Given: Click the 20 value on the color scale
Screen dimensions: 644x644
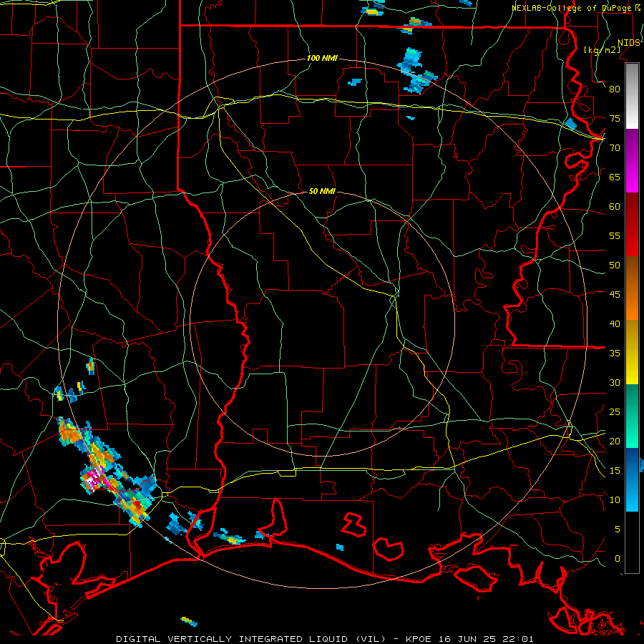Looking at the screenshot, I should tap(615, 441).
